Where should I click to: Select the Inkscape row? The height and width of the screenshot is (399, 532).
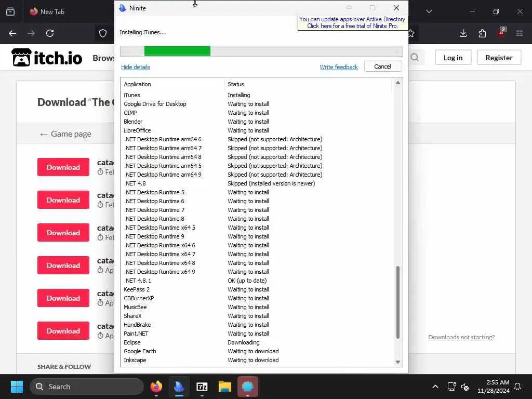(257, 360)
